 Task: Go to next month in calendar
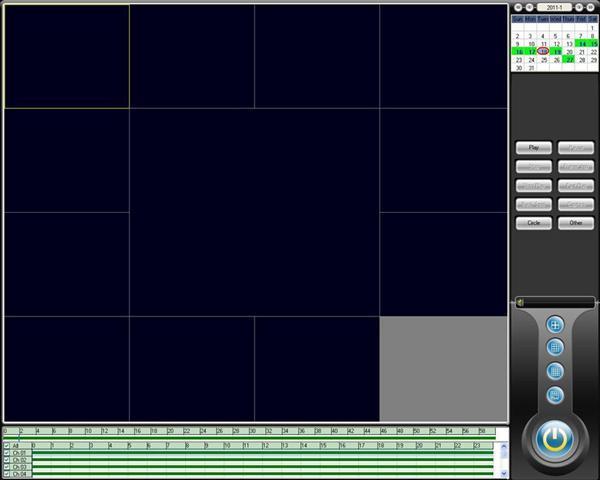pyautogui.click(x=579, y=7)
